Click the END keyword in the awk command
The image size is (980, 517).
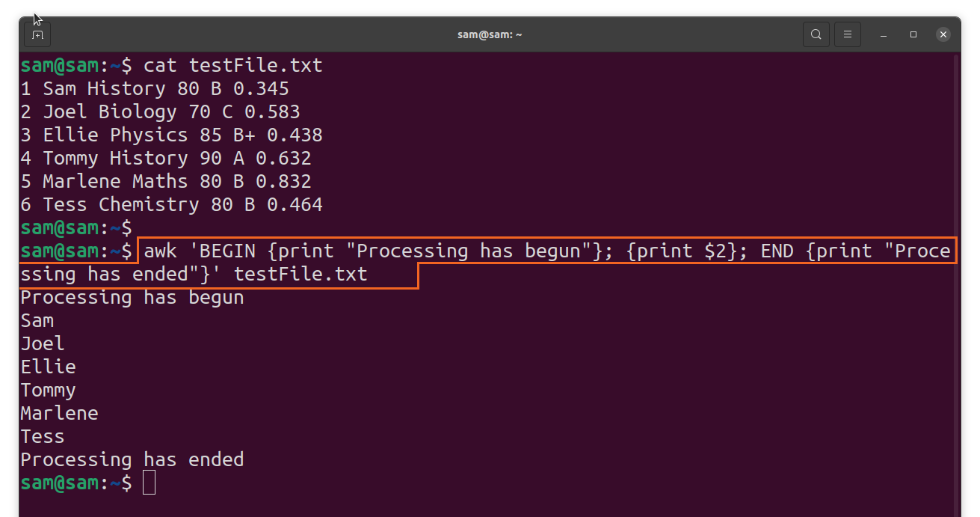click(x=777, y=251)
